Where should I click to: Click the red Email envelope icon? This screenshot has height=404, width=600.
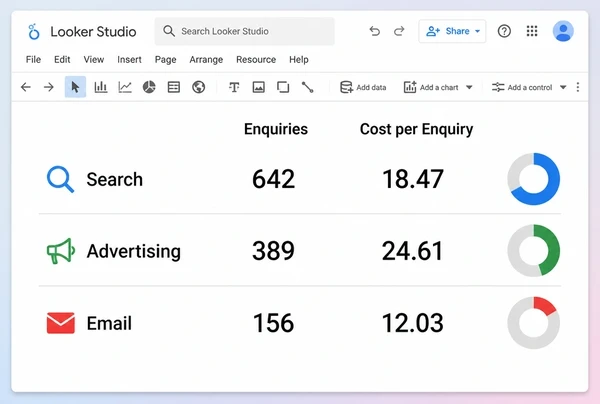pos(60,323)
